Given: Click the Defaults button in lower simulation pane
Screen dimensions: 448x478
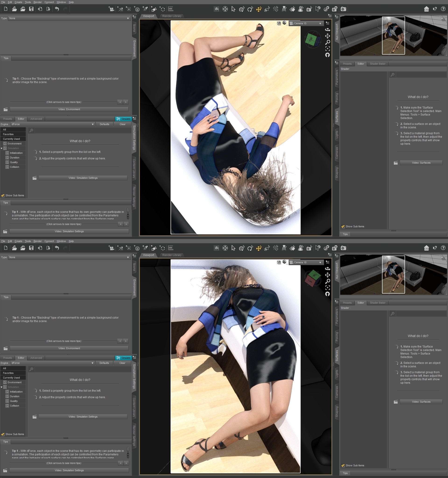Looking at the screenshot, I should tap(104, 363).
